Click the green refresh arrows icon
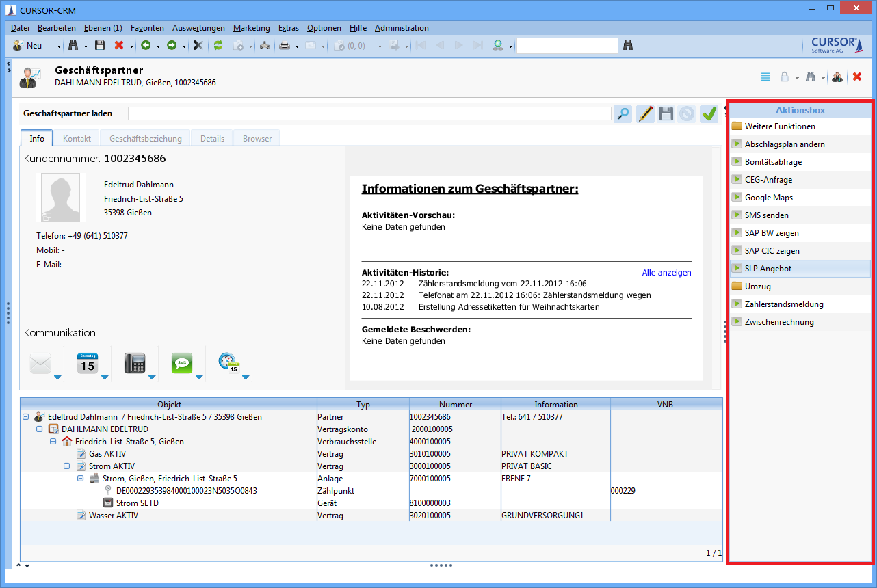This screenshot has height=588, width=877. click(218, 46)
